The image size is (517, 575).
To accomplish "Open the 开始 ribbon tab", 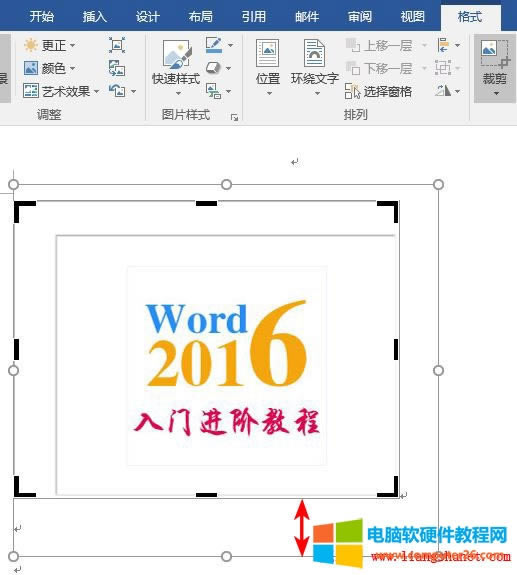I will [42, 17].
